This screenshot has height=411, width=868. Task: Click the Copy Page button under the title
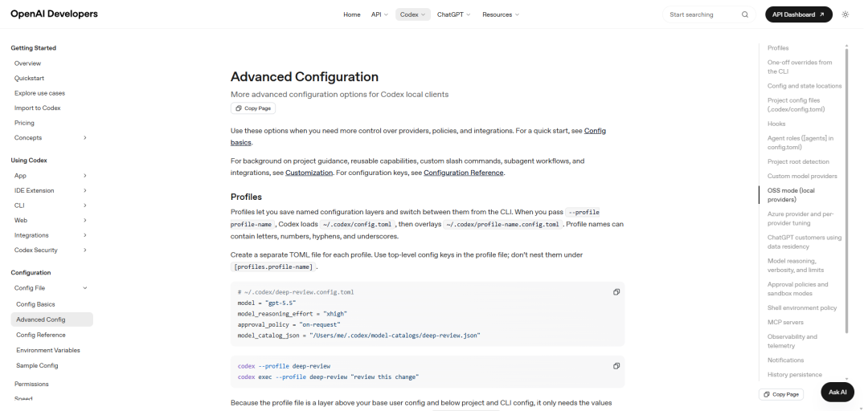[253, 108]
